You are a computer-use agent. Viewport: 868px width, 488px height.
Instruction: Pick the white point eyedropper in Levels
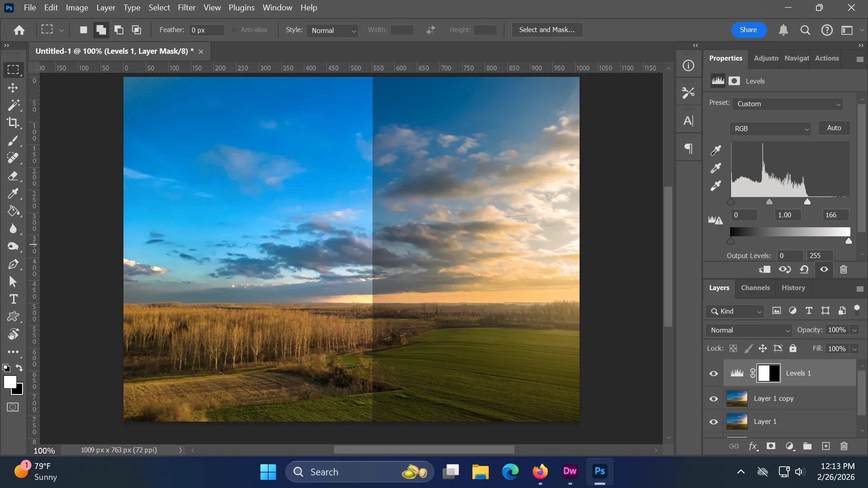click(x=716, y=186)
